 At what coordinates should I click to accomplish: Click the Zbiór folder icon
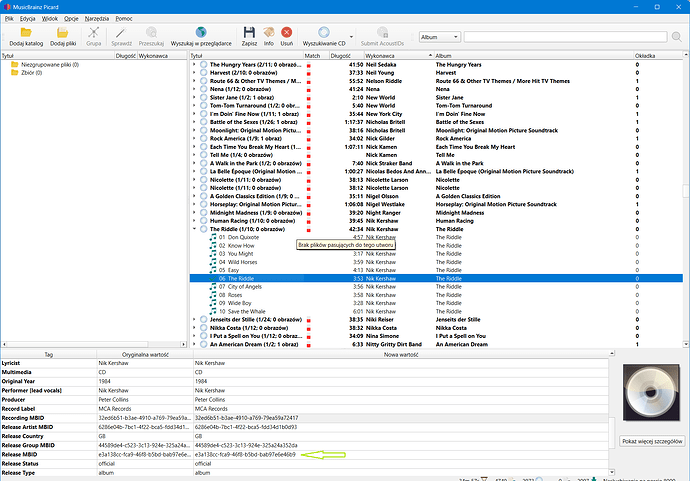15,73
